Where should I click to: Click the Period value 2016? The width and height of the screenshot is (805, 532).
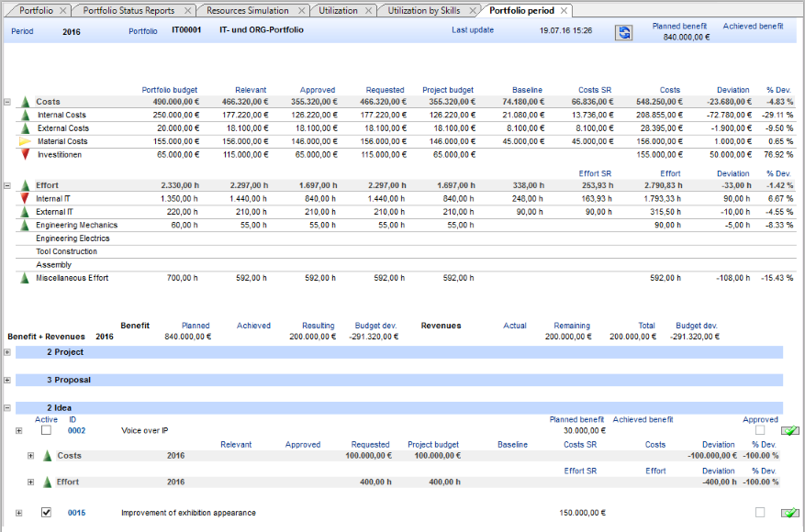click(x=72, y=32)
